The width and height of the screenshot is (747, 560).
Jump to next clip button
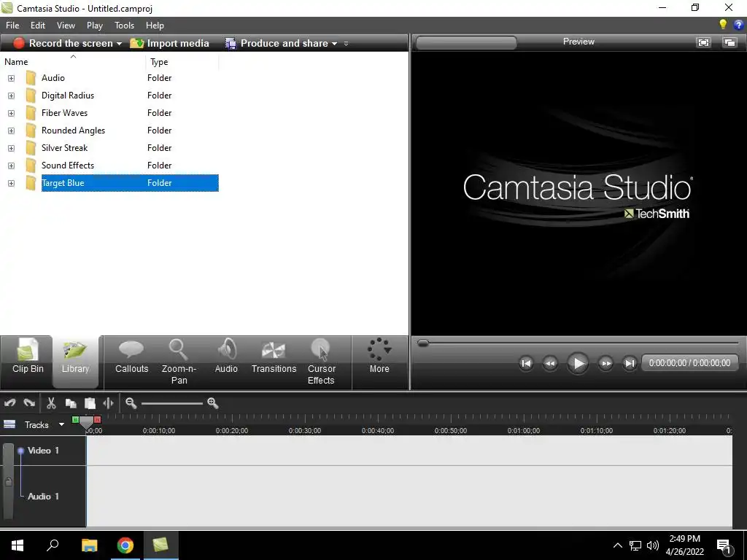point(630,363)
